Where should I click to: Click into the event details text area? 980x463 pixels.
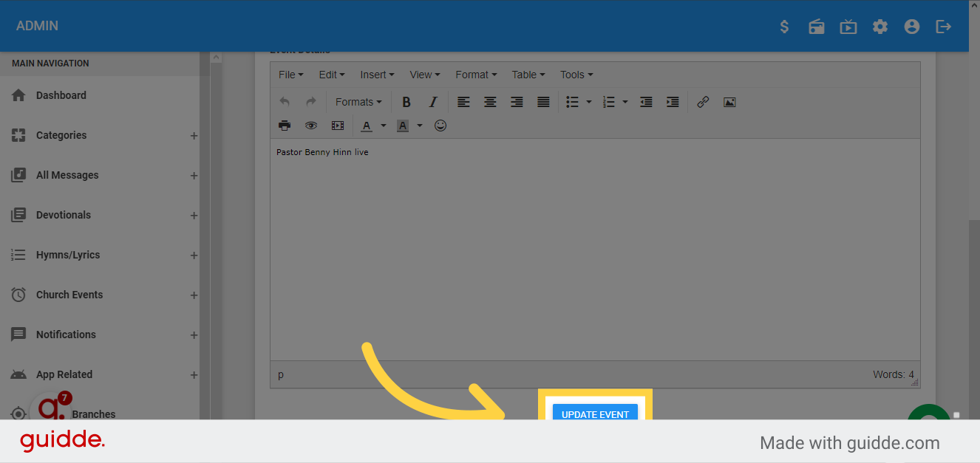[595, 251]
